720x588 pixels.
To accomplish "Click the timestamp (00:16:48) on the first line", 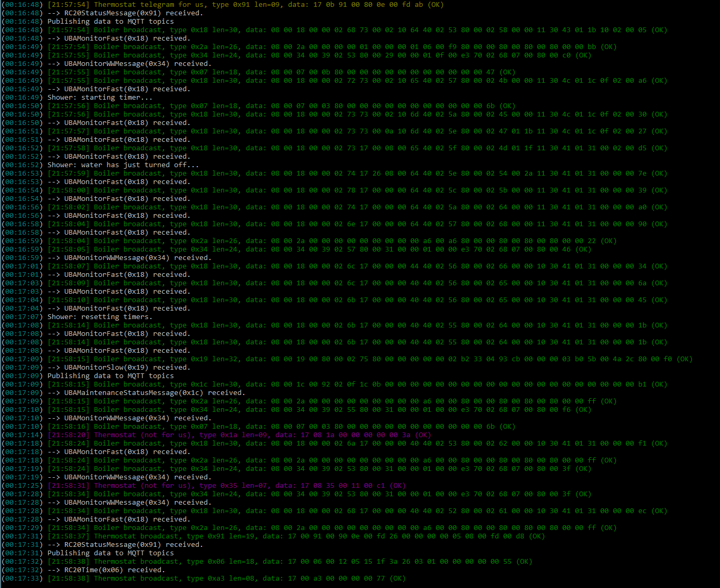I will coord(22,5).
